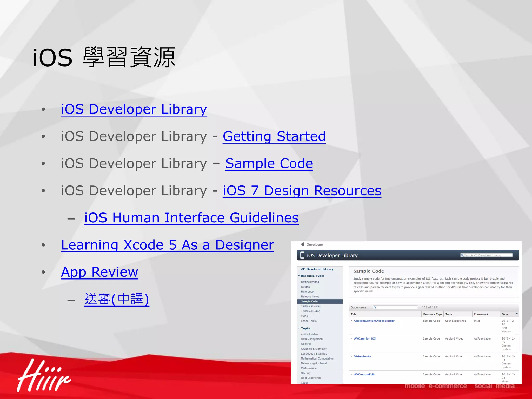Click the magnifier icon in library search

pyautogui.click(x=462, y=255)
